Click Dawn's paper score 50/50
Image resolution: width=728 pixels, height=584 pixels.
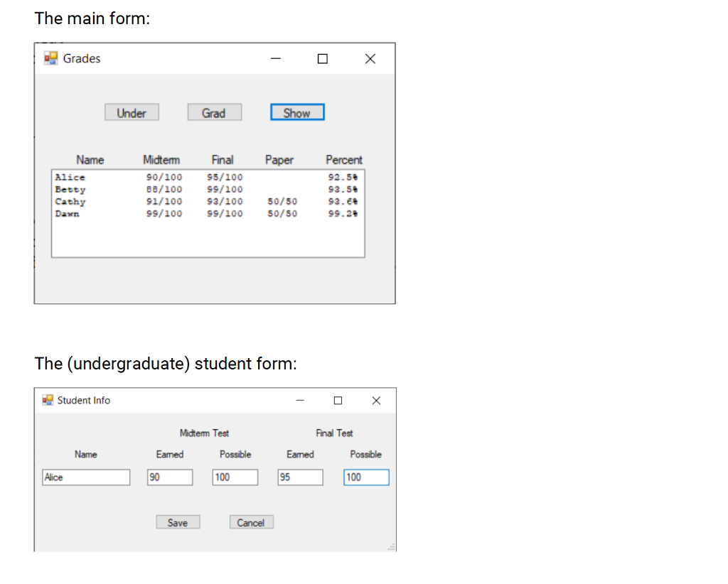[x=282, y=213]
